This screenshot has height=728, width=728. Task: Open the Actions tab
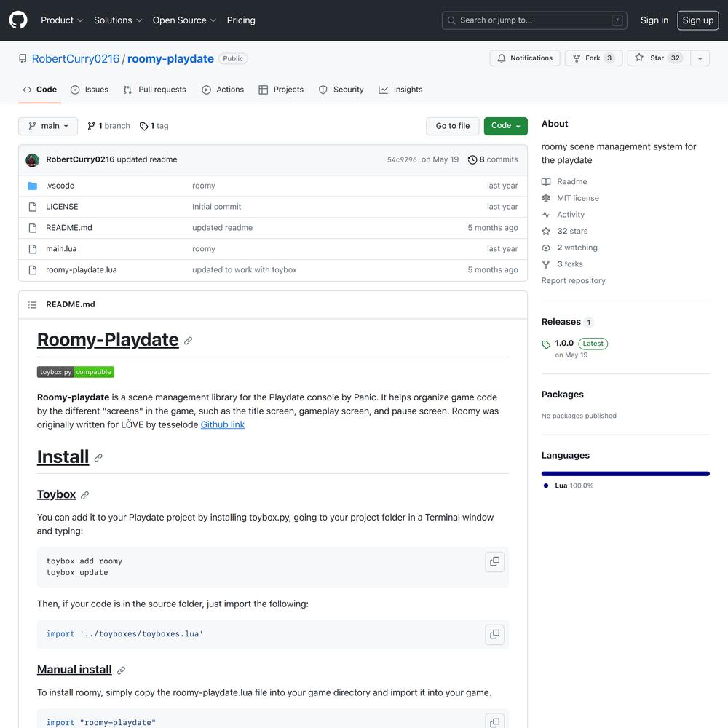point(223,90)
